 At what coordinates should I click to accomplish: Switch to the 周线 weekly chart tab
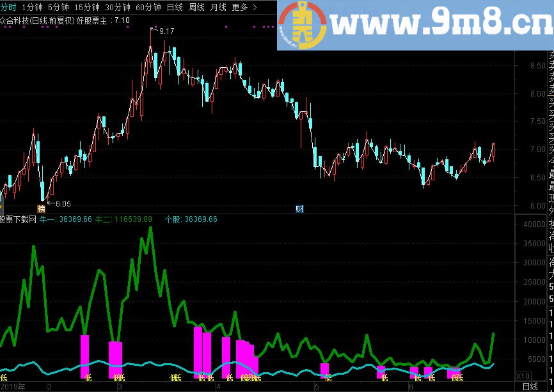tap(196, 7)
